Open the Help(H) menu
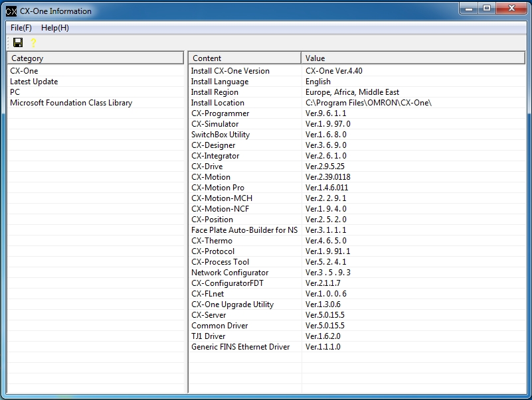The width and height of the screenshot is (532, 400). coord(55,28)
